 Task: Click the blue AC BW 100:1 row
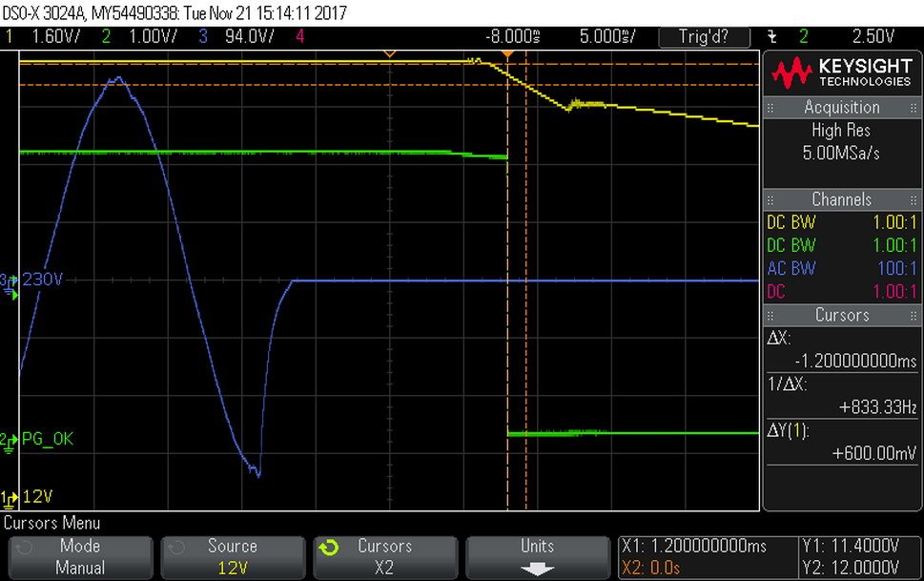[841, 268]
